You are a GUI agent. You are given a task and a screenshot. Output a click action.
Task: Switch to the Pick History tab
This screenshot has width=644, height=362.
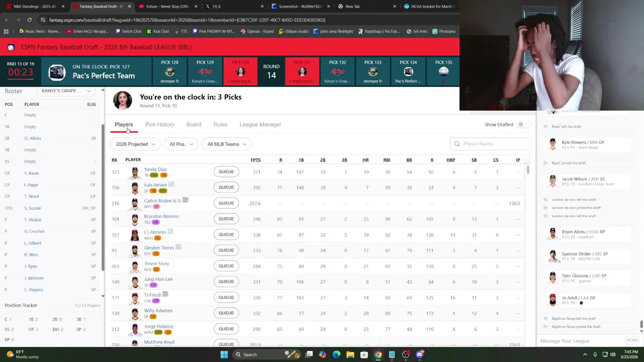point(159,125)
